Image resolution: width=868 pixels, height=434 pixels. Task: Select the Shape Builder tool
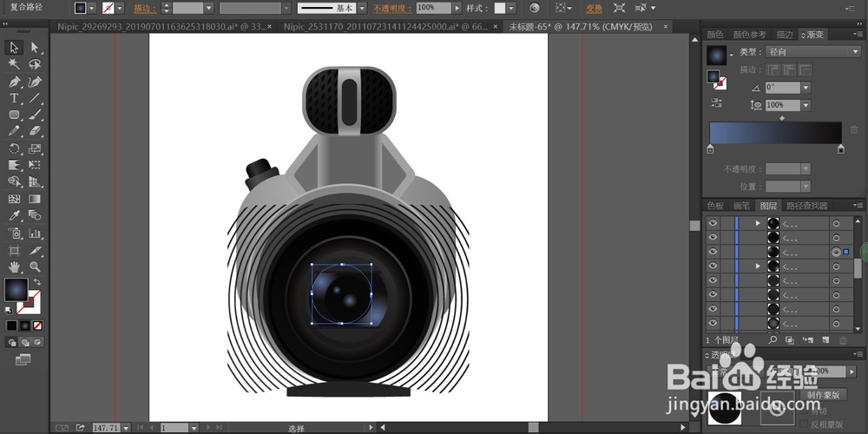point(15,181)
